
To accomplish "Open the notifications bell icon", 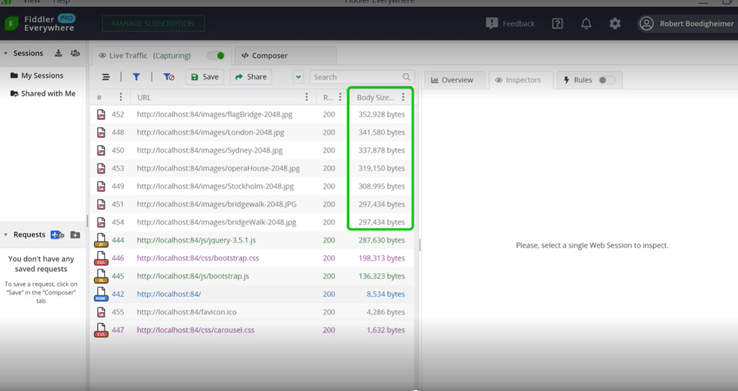I will pyautogui.click(x=586, y=24).
